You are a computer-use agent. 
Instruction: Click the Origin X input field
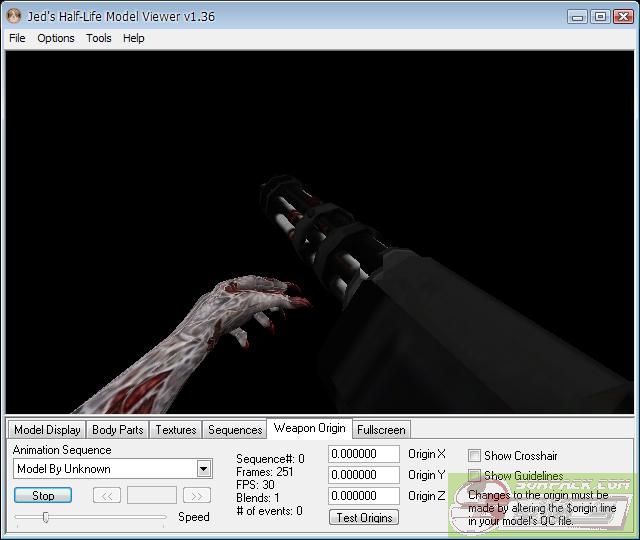pos(364,454)
